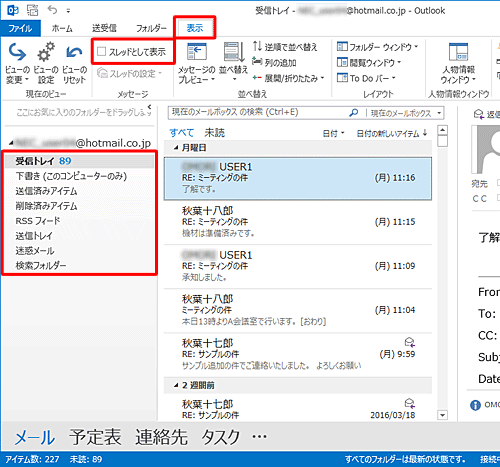Viewport: 500px width, 467px height.
Task: Click the blue info icon in reading pane
Action: click(475, 405)
